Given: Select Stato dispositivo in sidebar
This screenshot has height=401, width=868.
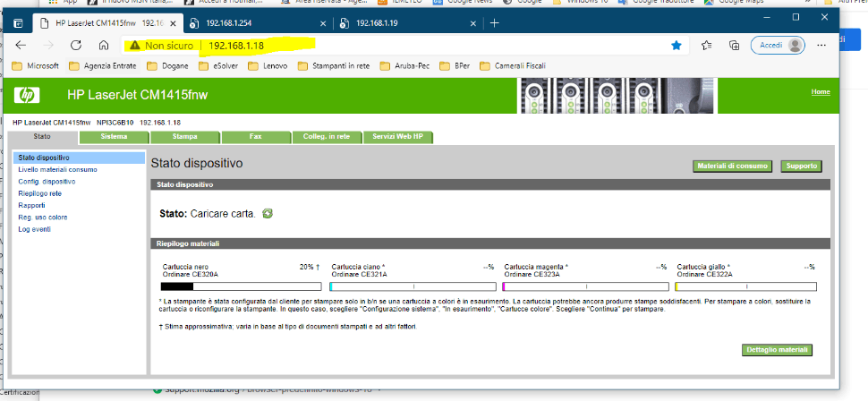Looking at the screenshot, I should [x=79, y=158].
